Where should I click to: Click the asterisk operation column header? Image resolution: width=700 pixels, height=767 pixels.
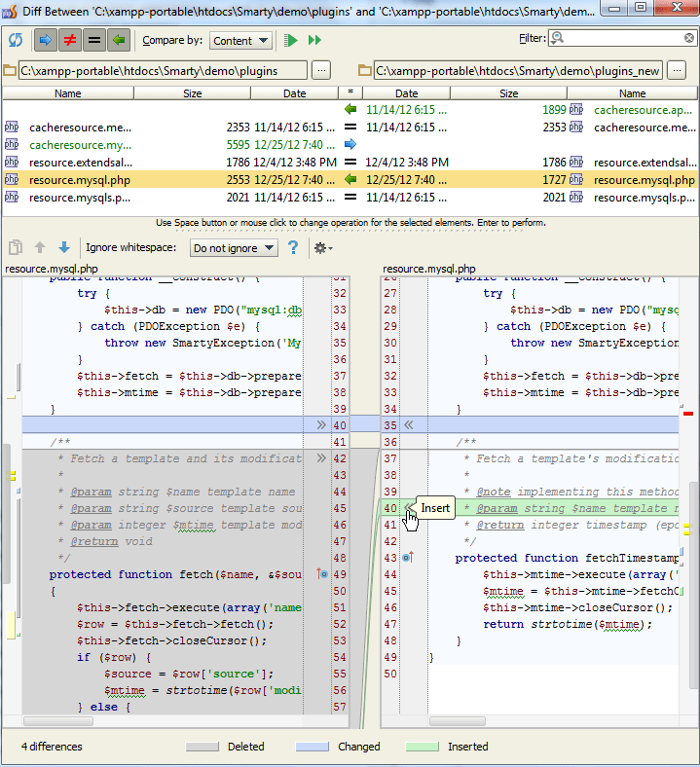(x=350, y=92)
